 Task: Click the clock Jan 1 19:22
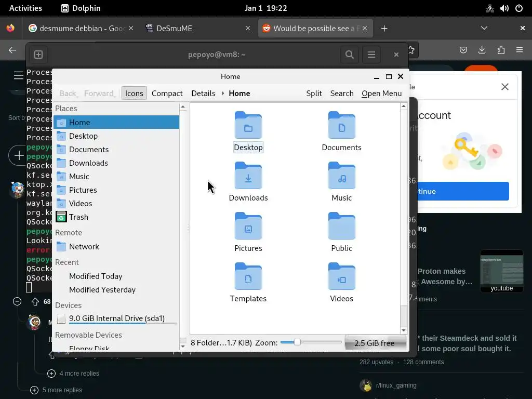click(x=265, y=8)
